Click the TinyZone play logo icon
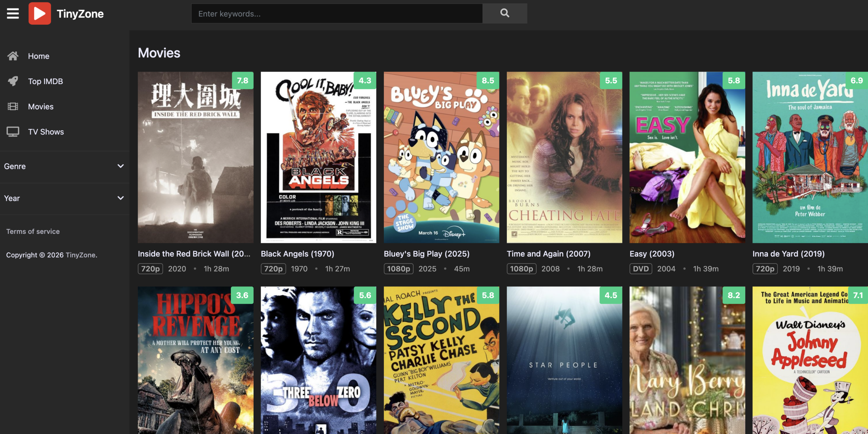Viewport: 868px width, 434px height. click(x=40, y=14)
